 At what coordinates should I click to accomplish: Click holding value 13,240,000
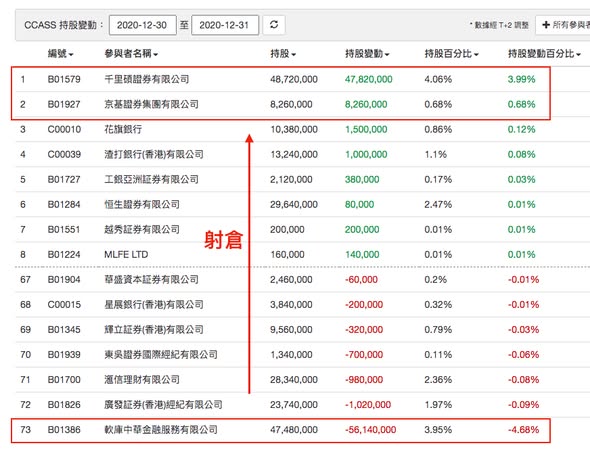coord(294,154)
